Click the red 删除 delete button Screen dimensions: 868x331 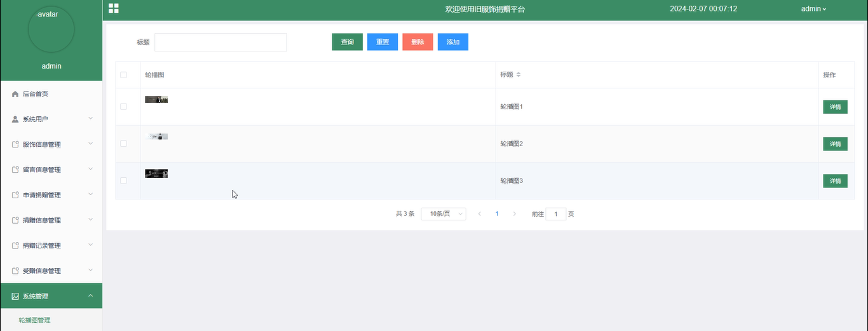(x=417, y=42)
